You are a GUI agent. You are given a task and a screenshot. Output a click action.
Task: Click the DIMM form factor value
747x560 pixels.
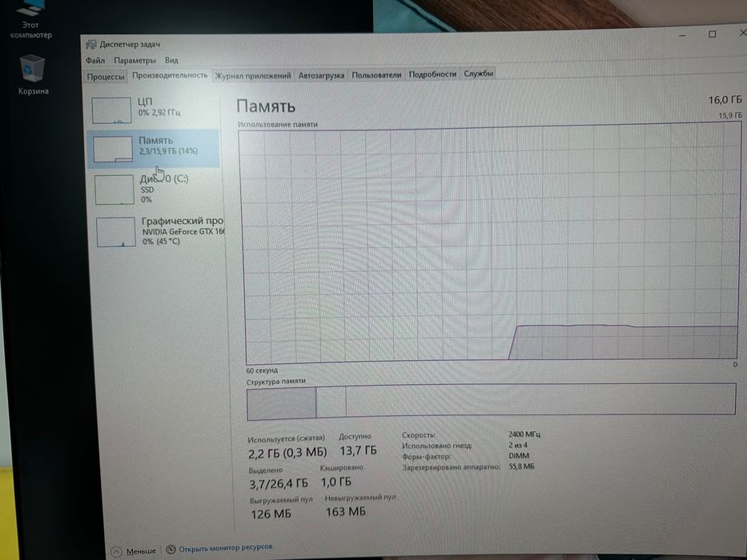click(519, 455)
